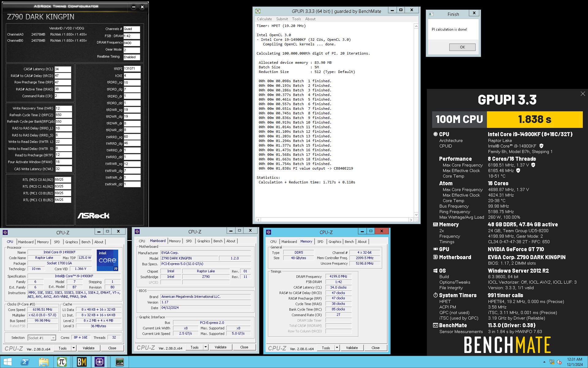
Task: Click CPUID verified shield icon in BenchMate
Action: click(x=541, y=146)
